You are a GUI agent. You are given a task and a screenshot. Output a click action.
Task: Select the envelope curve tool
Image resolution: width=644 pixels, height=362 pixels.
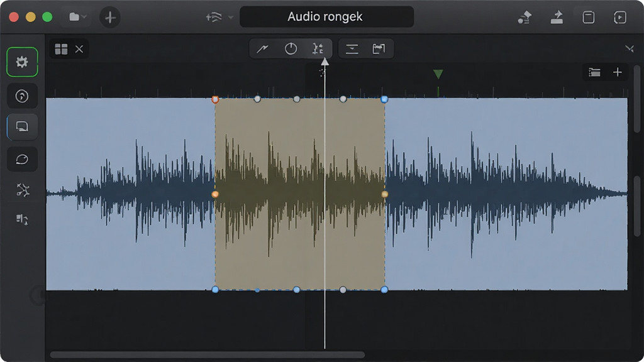point(262,49)
